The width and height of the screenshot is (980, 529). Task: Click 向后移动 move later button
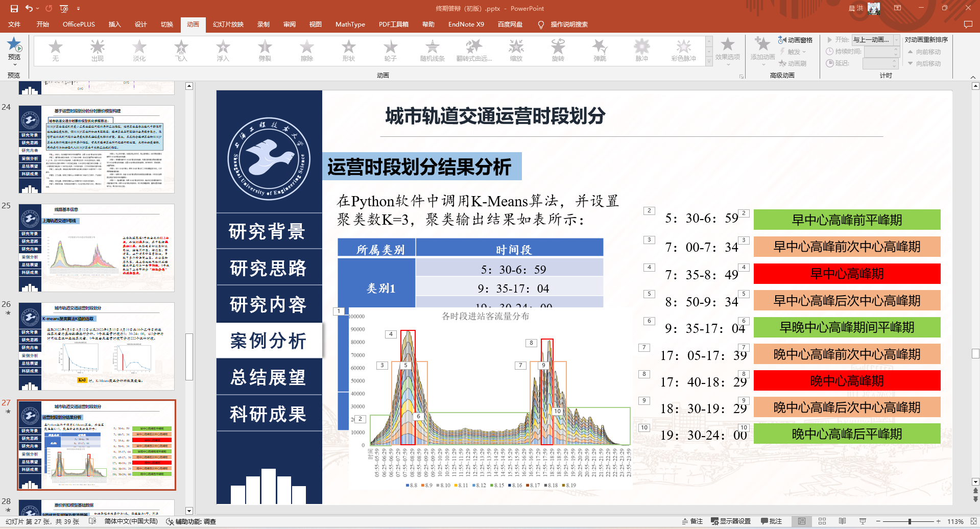pos(924,63)
